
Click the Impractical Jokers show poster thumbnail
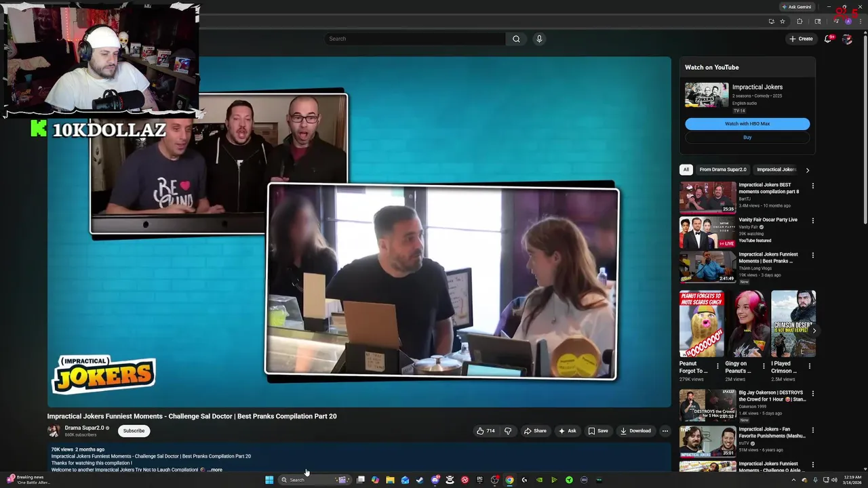(x=707, y=95)
